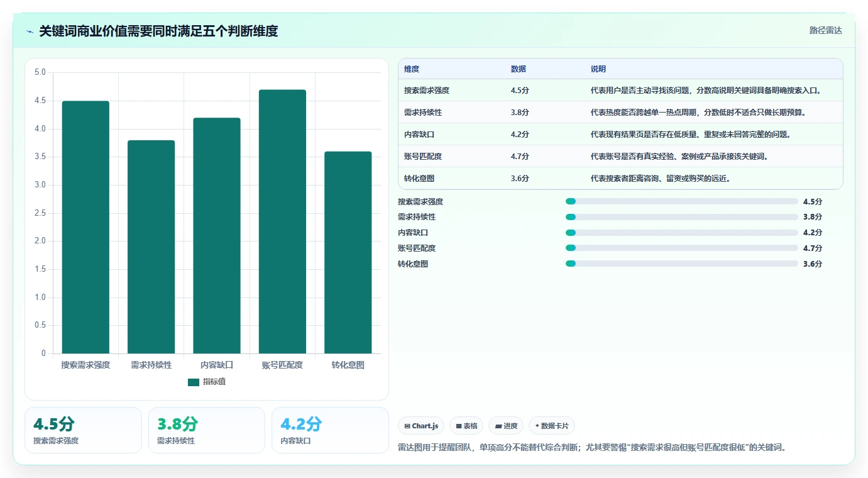The image size is (868, 478).
Task: Click the 路径雷达 label in the header
Action: [825, 30]
